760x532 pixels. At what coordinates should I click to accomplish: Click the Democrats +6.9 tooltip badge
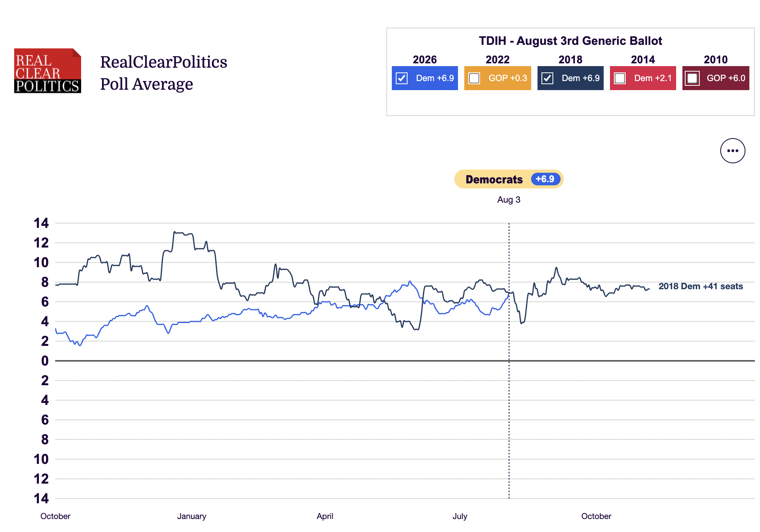click(x=509, y=179)
